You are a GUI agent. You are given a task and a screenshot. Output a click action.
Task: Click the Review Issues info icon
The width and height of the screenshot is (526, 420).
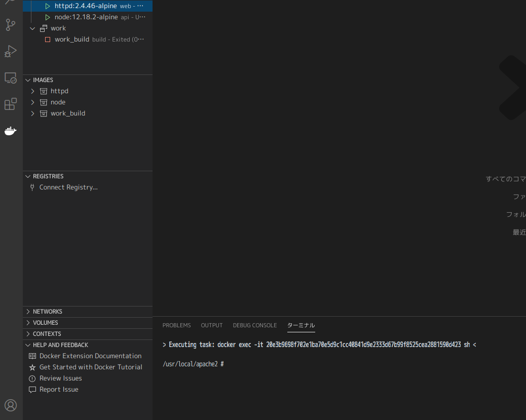tap(32, 379)
